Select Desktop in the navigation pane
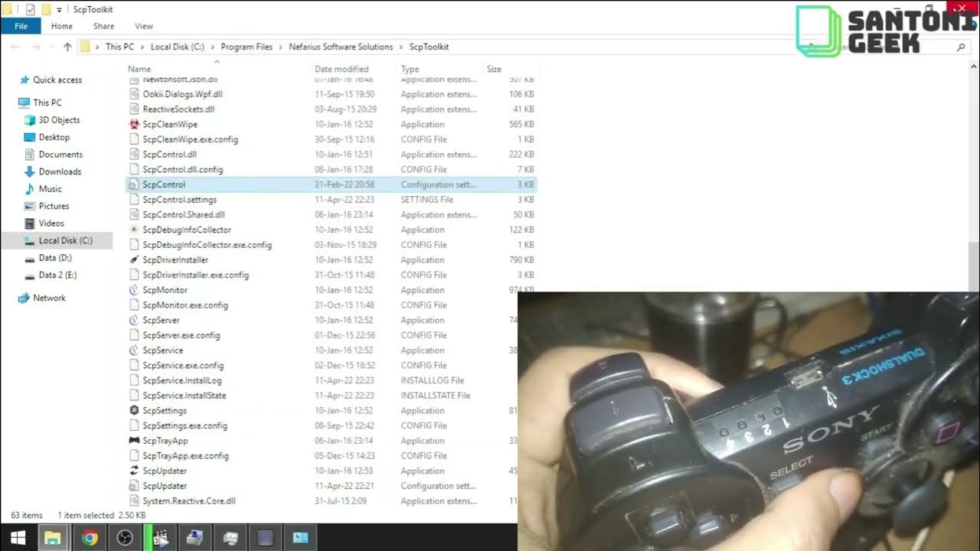Viewport: 980px width, 551px height. tap(54, 137)
